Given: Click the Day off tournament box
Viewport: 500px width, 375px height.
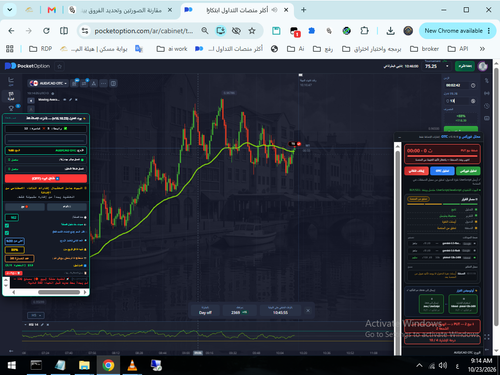Looking at the screenshot, I should pos(205,310).
